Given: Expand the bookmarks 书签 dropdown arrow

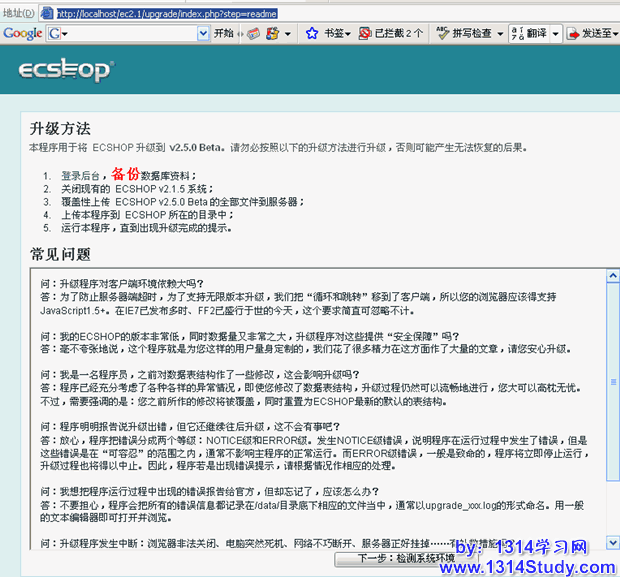Looking at the screenshot, I should coord(347,34).
